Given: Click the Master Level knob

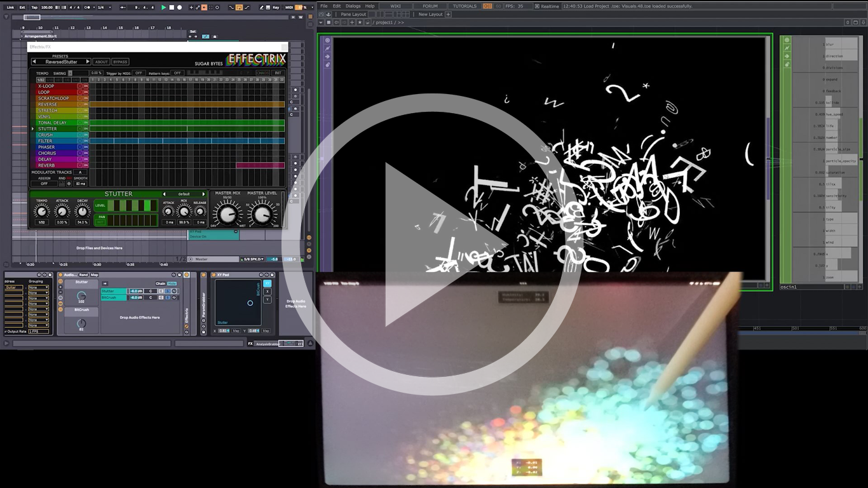Looking at the screenshot, I should [x=262, y=214].
